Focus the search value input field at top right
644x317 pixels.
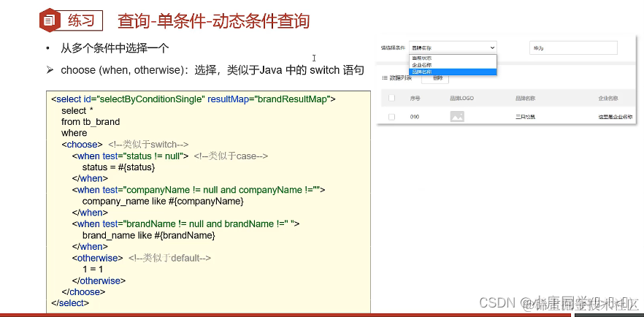click(x=573, y=47)
